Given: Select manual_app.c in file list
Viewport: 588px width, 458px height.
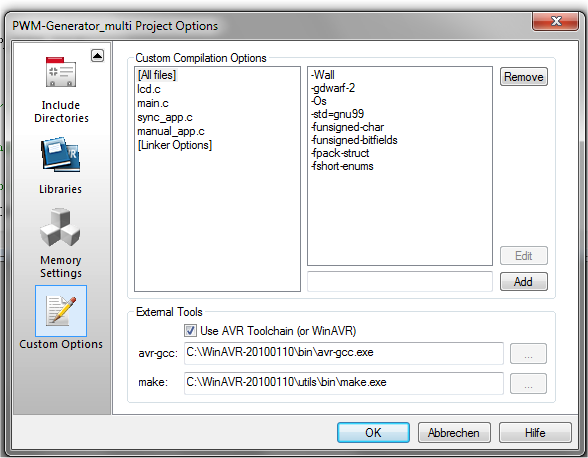Looking at the screenshot, I should 171,131.
